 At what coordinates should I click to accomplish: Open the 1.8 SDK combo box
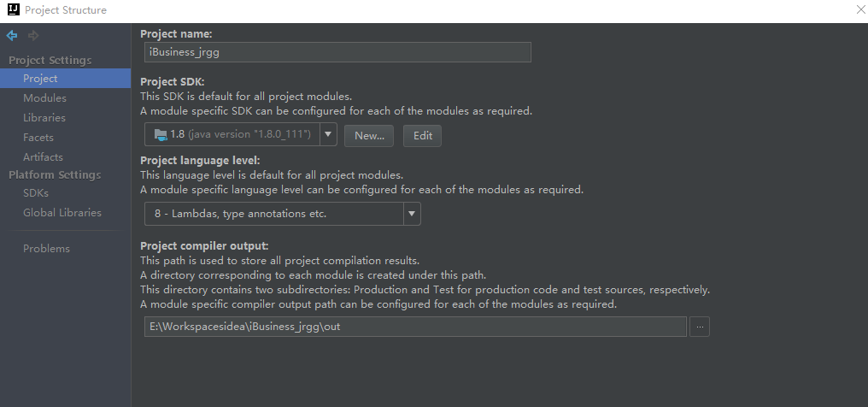click(240, 134)
